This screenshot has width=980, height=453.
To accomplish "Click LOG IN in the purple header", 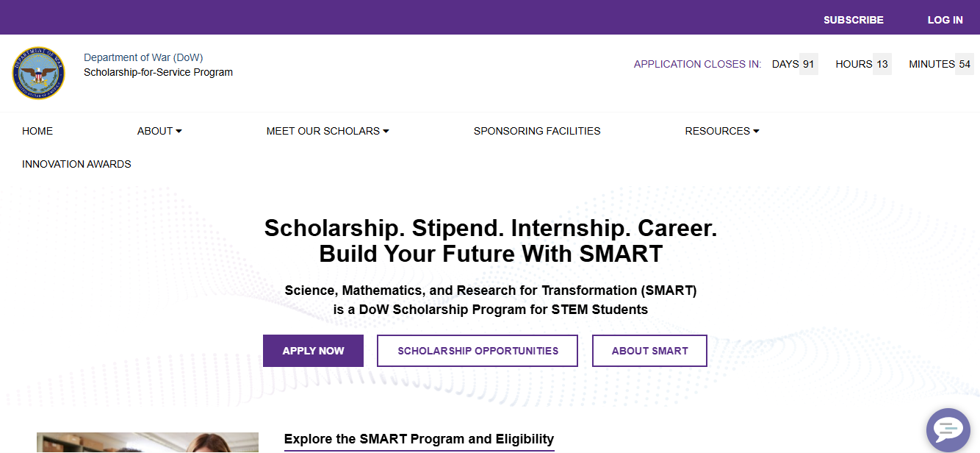I will (x=945, y=20).
